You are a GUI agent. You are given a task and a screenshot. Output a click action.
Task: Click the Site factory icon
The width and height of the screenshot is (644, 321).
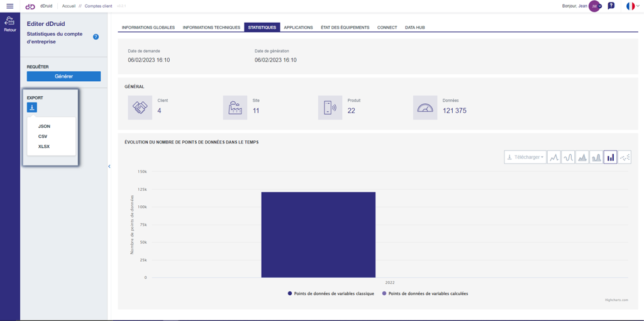coord(235,108)
